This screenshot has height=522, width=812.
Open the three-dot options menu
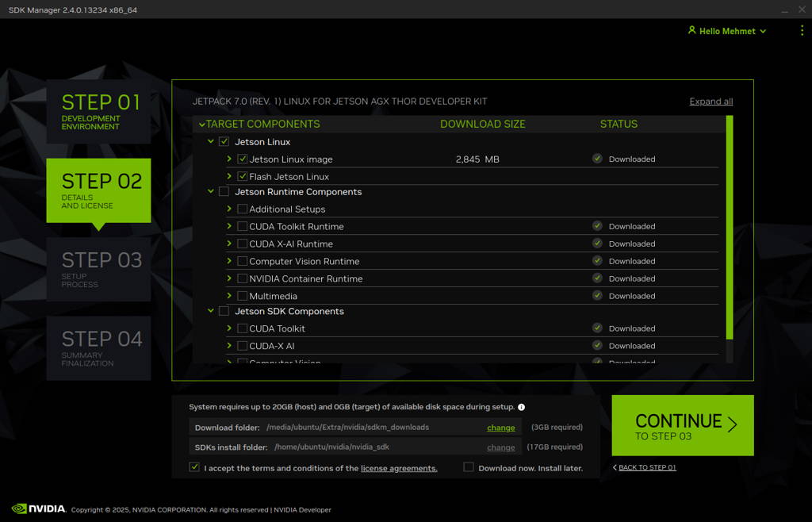click(801, 30)
